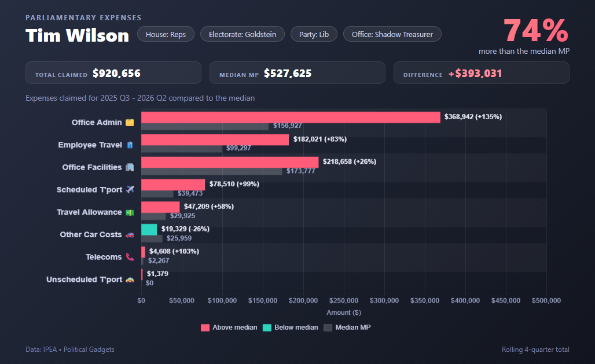
Task: Click the "$500,000" axis tick label
Action: pyautogui.click(x=546, y=300)
